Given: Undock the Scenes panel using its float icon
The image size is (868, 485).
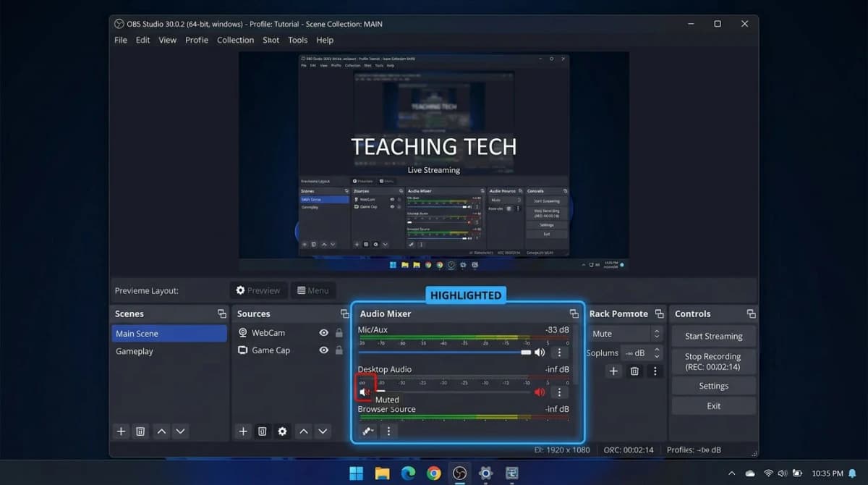Looking at the screenshot, I should click(x=222, y=313).
